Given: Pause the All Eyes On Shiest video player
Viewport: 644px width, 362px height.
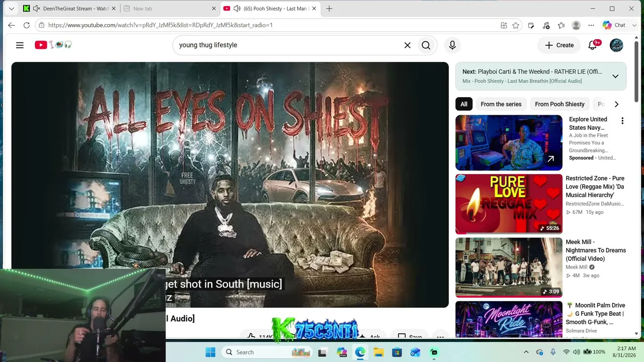Looking at the screenshot, I should point(230,185).
